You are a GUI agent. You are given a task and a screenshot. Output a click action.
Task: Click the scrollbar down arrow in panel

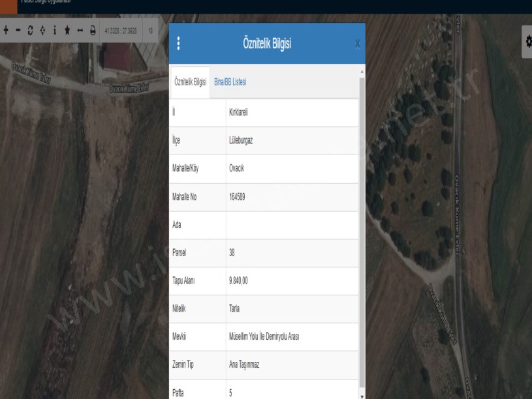pyautogui.click(x=362, y=394)
